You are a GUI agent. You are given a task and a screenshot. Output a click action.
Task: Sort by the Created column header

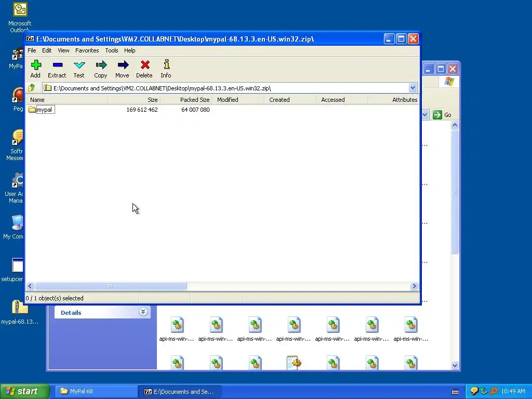tap(290, 100)
